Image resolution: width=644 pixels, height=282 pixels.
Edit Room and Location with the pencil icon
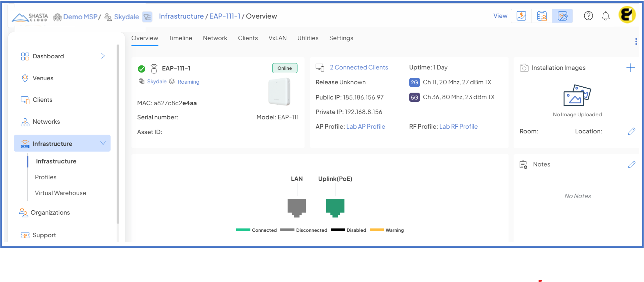click(x=631, y=131)
